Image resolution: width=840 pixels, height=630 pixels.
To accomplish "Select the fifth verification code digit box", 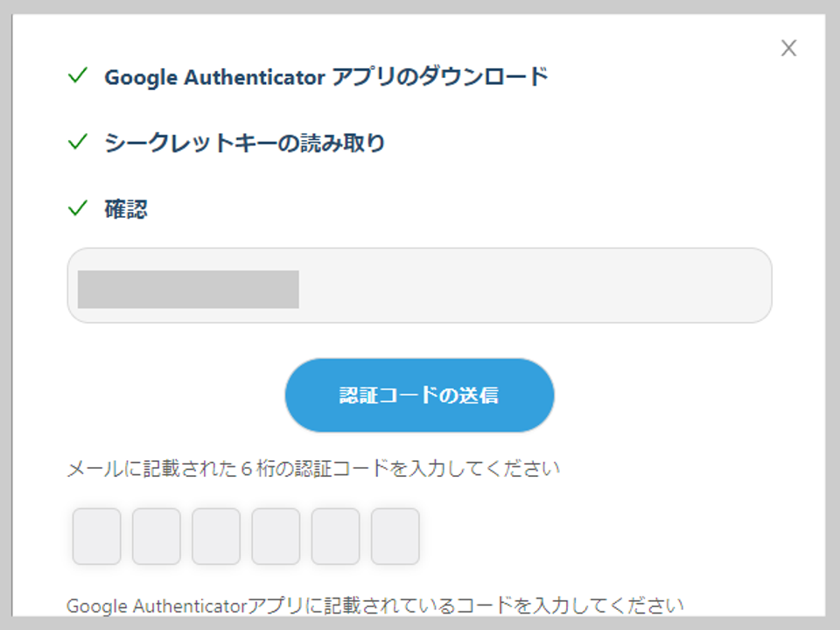I will (x=335, y=536).
